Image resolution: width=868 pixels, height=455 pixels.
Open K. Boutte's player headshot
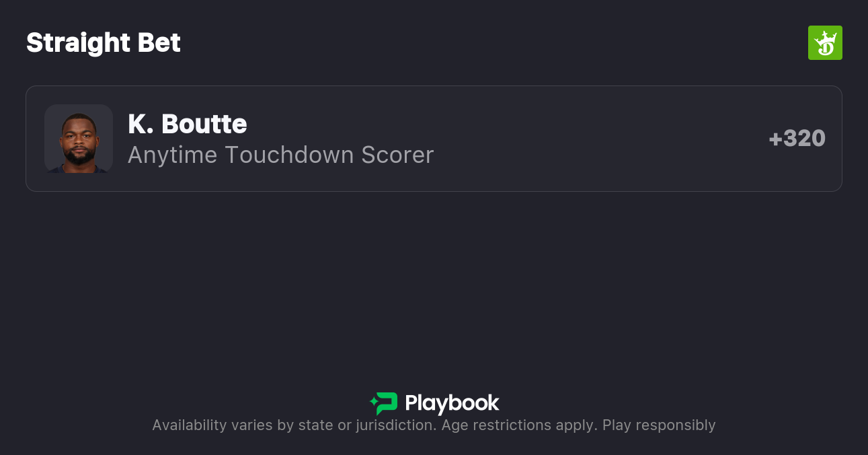tap(79, 139)
